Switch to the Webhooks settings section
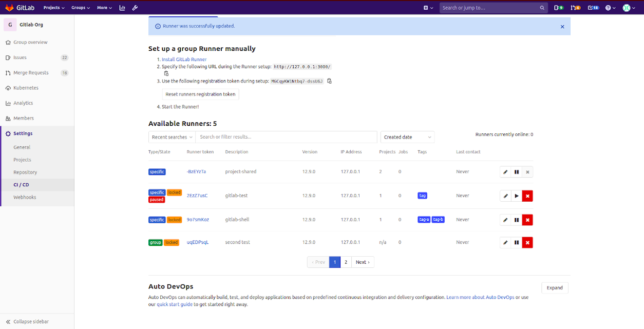 pyautogui.click(x=24, y=197)
